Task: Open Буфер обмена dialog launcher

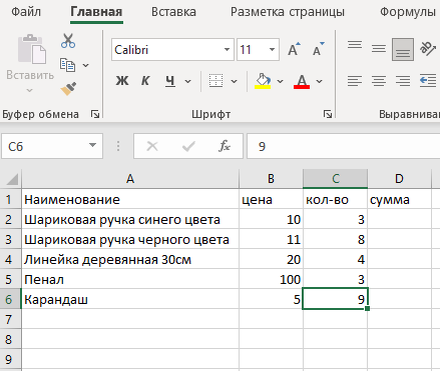Action: [95, 114]
